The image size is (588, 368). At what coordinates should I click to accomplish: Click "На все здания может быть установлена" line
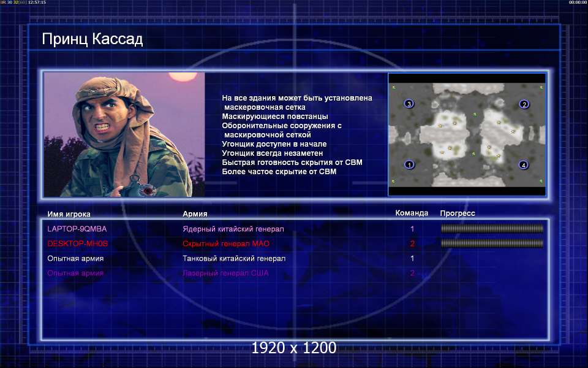click(x=297, y=98)
